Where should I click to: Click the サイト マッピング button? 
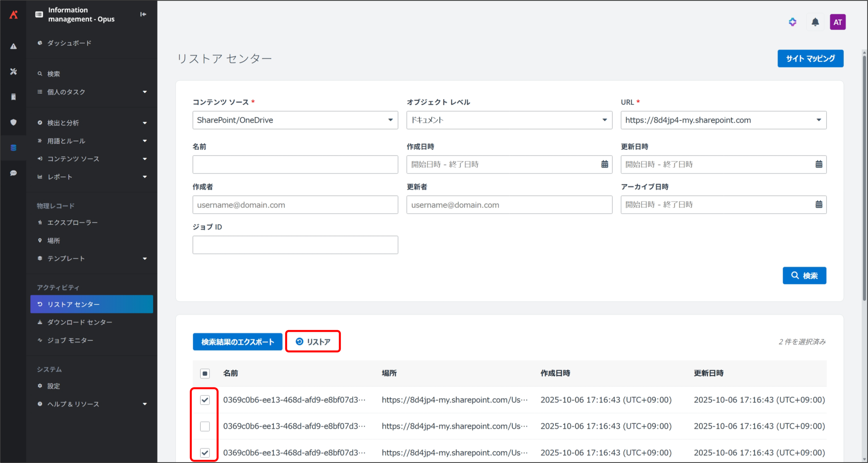(x=810, y=59)
